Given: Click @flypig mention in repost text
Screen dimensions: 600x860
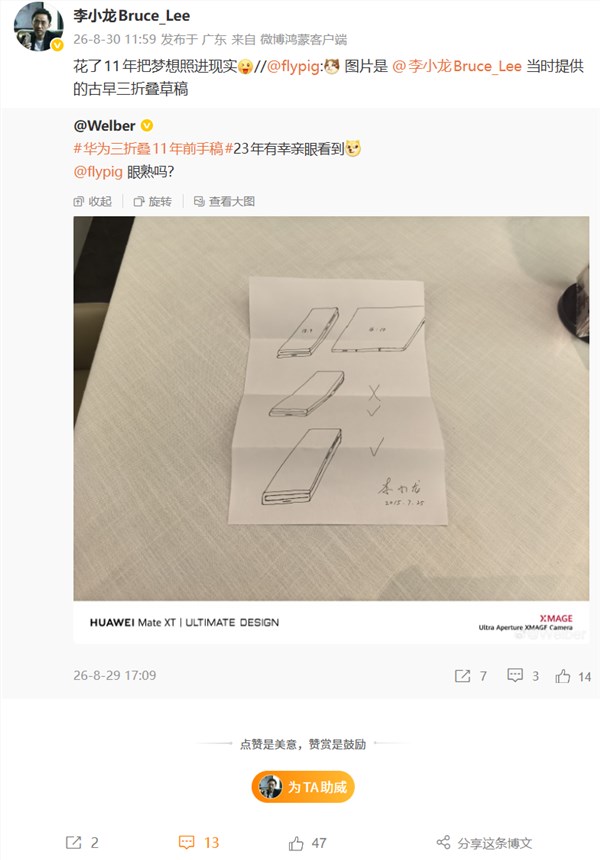Looking at the screenshot, I should tap(293, 66).
